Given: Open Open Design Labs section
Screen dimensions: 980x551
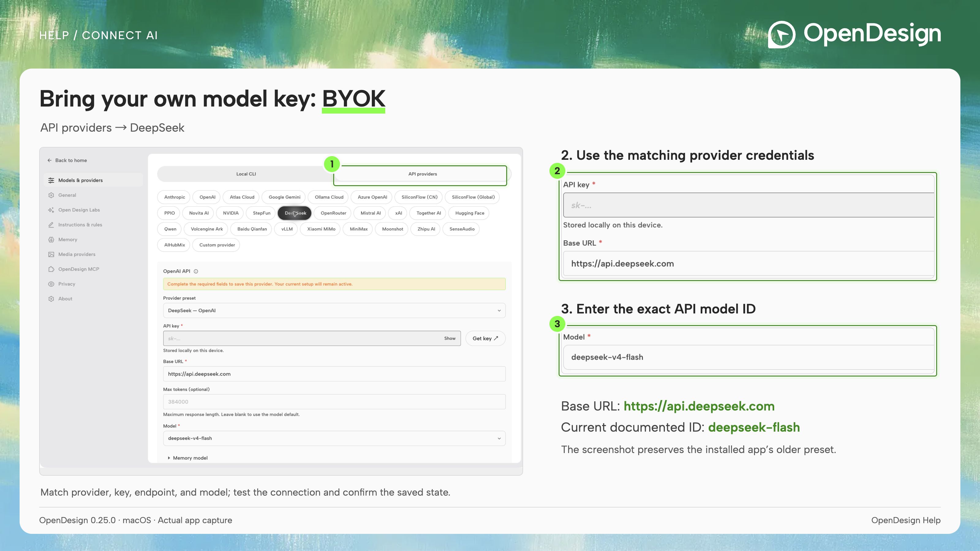Looking at the screenshot, I should pyautogui.click(x=93, y=210).
